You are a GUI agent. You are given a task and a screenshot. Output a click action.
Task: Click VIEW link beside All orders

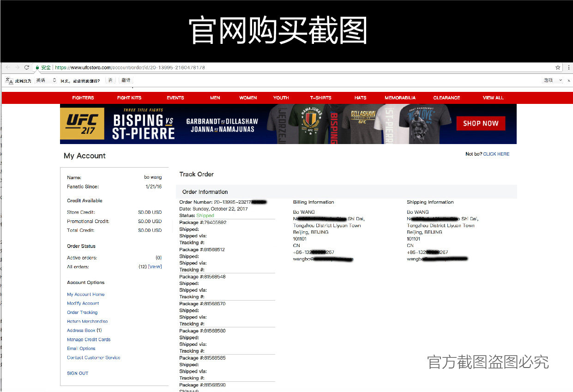[x=155, y=267]
